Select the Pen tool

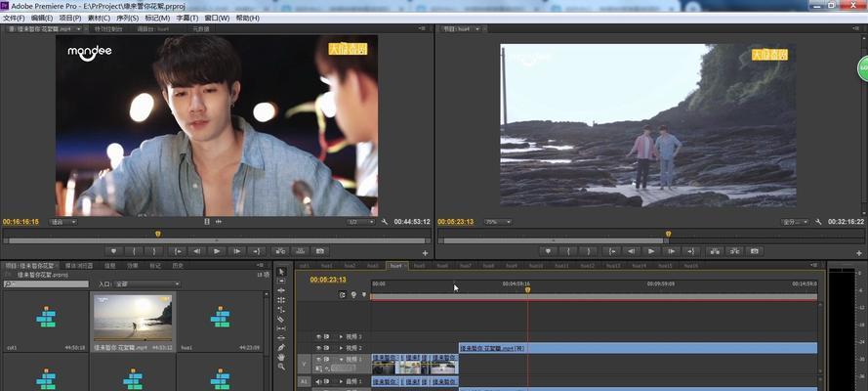[281, 347]
